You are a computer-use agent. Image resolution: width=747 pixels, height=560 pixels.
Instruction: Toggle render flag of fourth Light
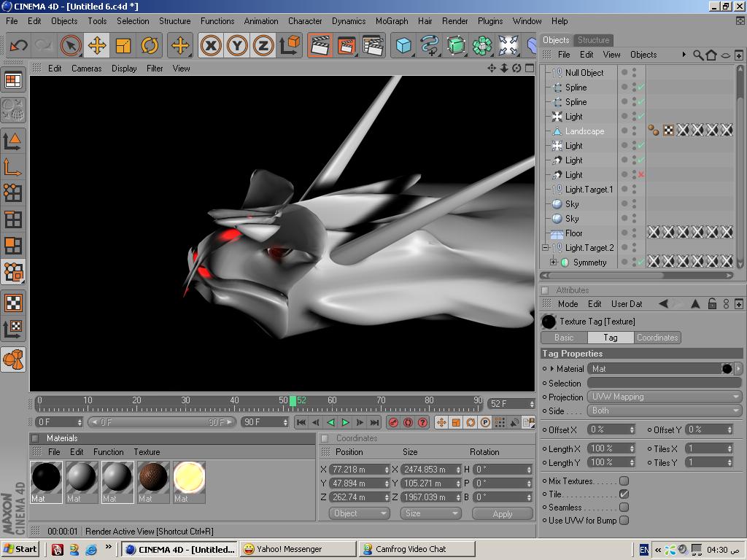(640, 175)
